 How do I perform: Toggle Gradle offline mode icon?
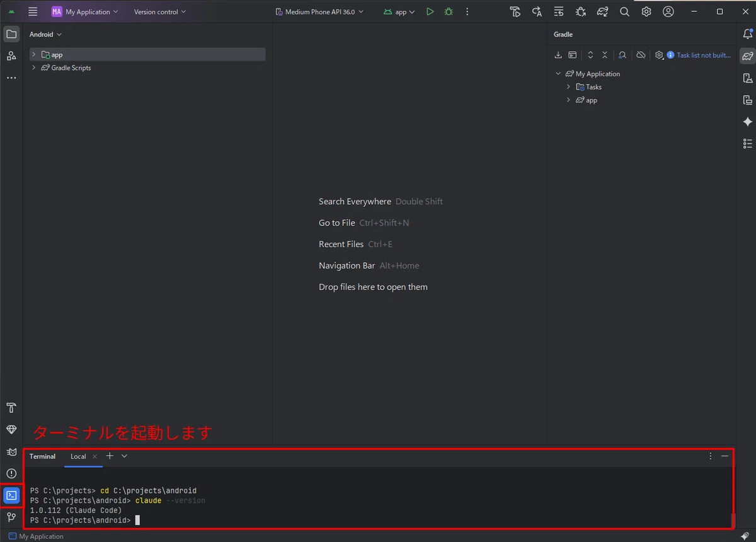641,55
